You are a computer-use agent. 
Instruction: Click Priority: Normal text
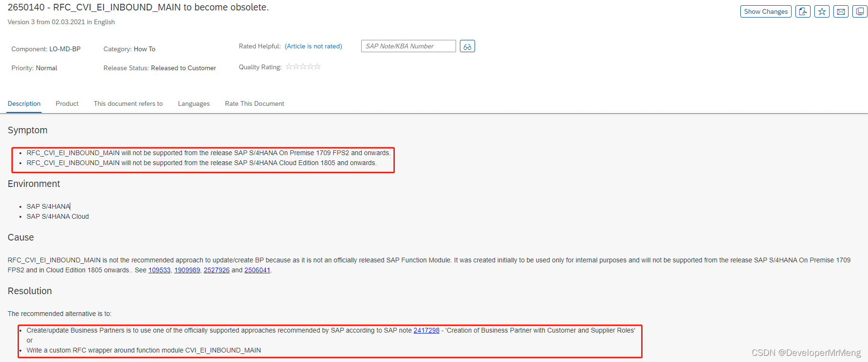[34, 68]
